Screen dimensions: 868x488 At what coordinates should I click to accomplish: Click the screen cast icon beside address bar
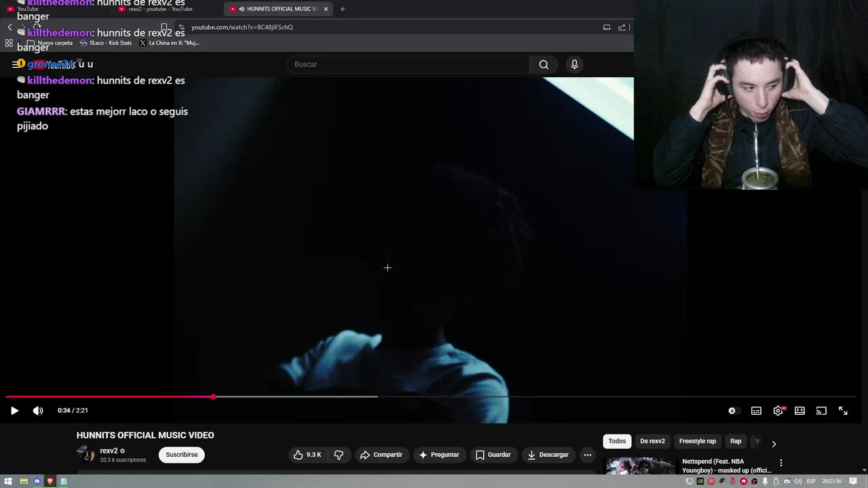pyautogui.click(x=607, y=27)
